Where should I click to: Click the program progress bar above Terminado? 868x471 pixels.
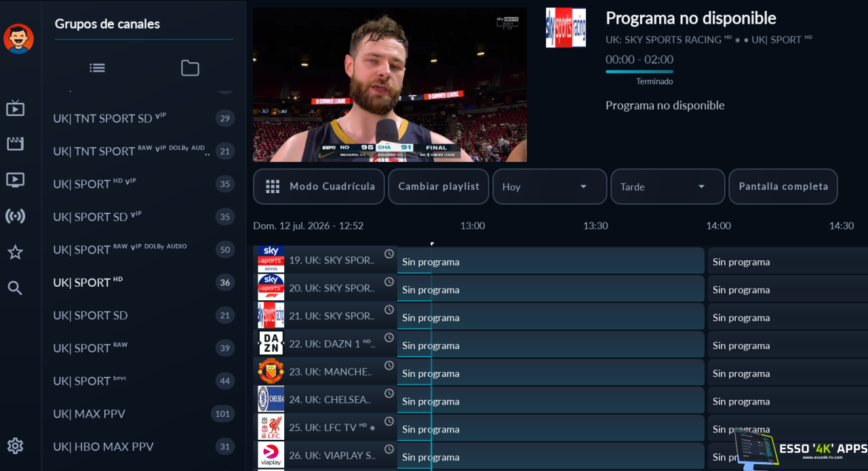tap(639, 71)
